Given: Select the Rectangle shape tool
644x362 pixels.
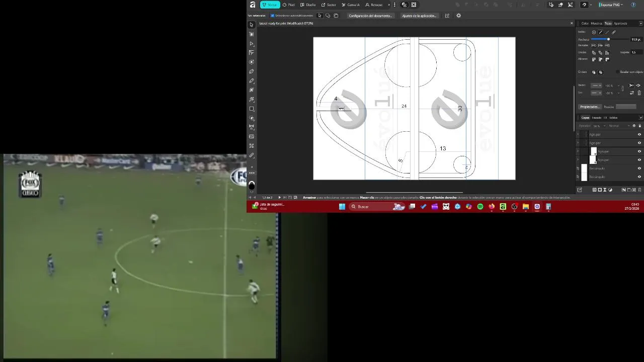Looking at the screenshot, I should (252, 109).
